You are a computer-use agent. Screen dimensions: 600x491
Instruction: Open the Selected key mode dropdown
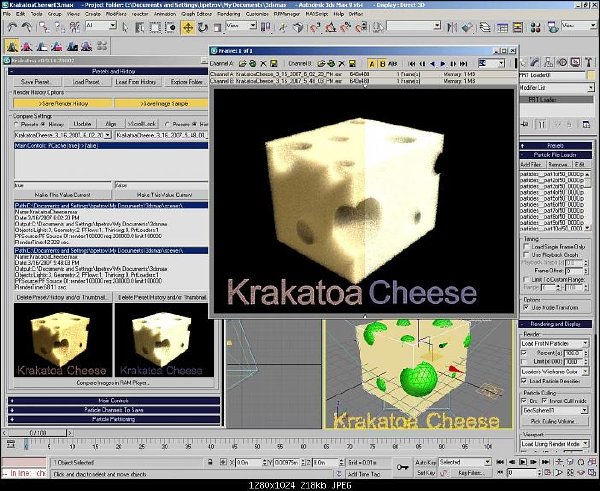(x=465, y=462)
